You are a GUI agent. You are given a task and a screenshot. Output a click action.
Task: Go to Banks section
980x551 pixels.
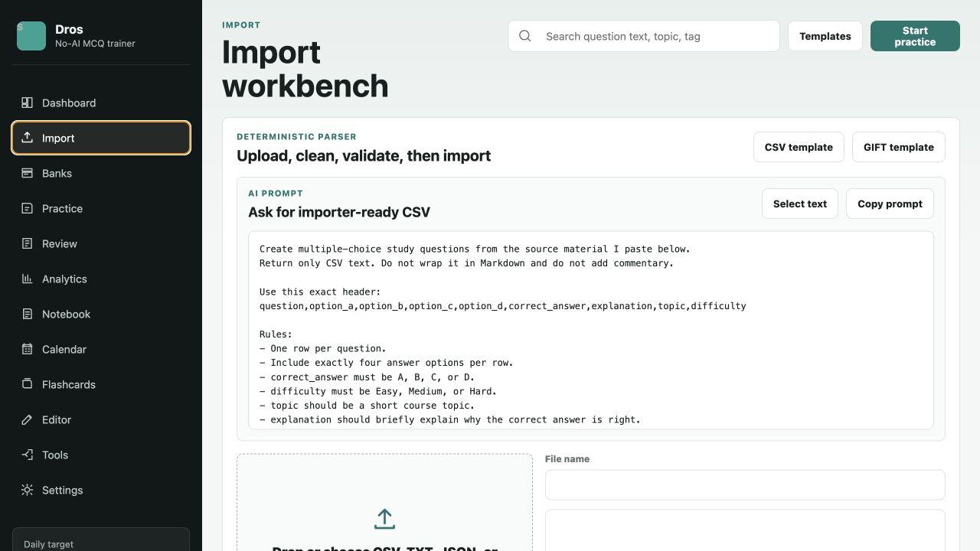101,173
